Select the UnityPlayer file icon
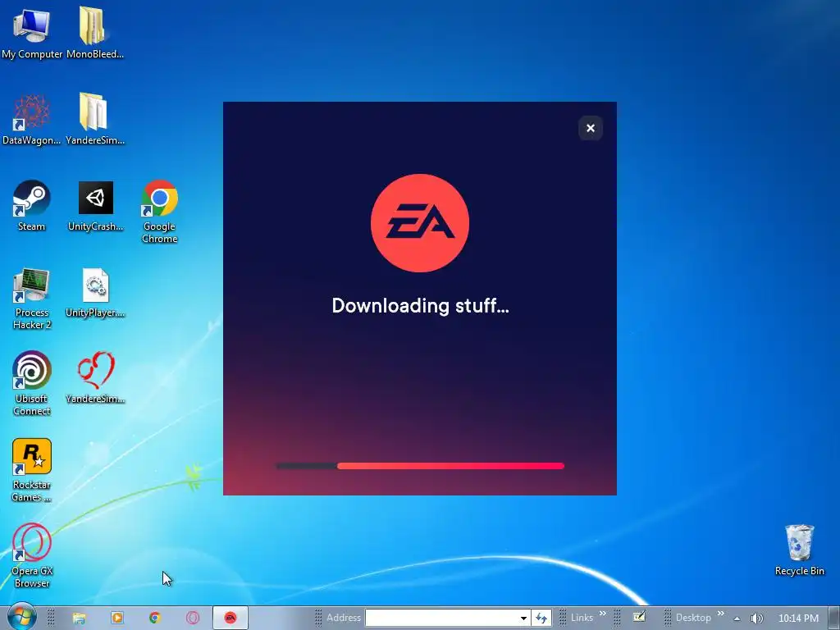 95,293
